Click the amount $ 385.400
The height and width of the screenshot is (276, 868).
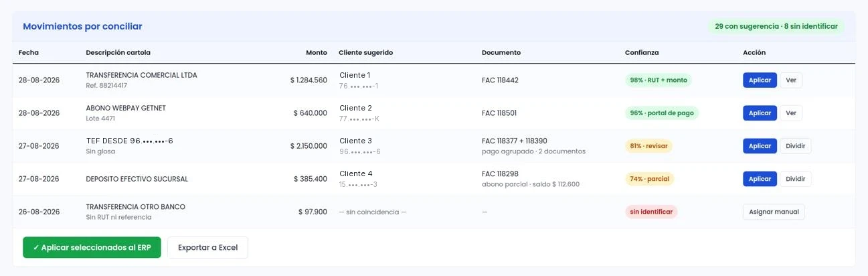311,179
